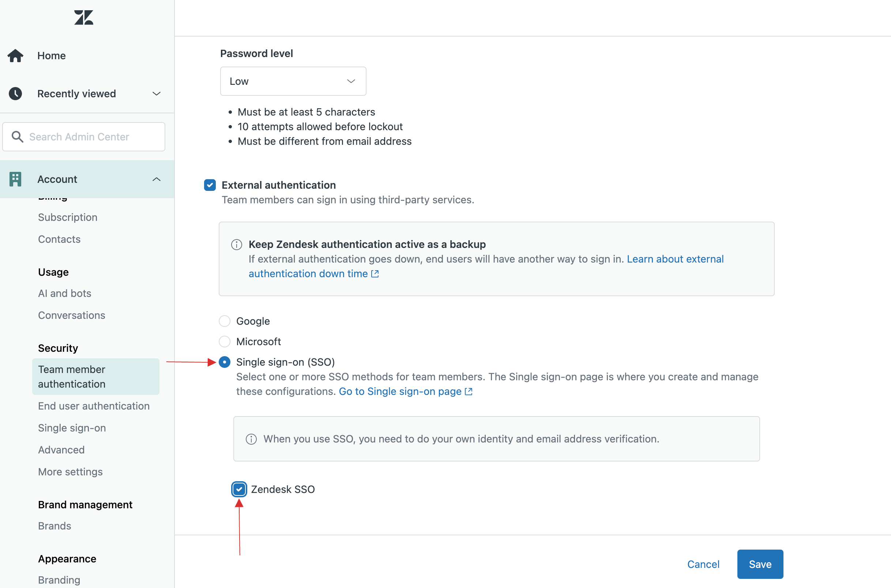The height and width of the screenshot is (588, 891).
Task: Click the Save button
Action: pyautogui.click(x=760, y=564)
